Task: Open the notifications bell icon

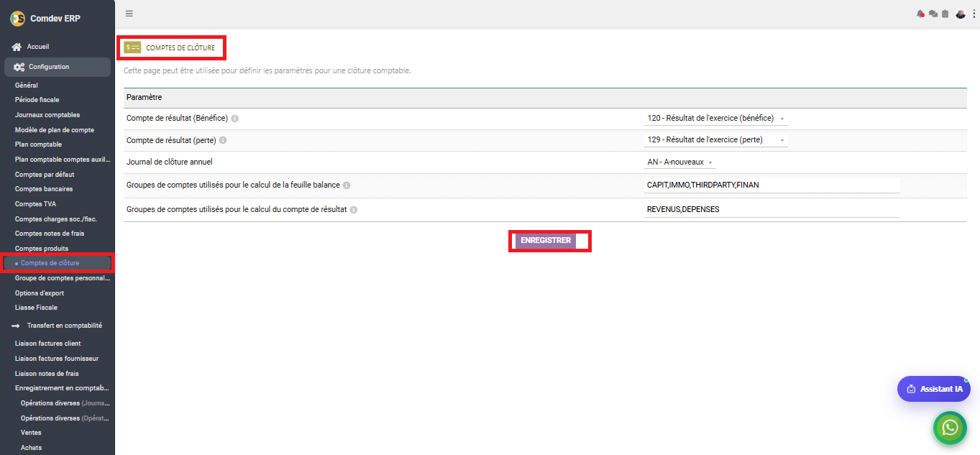Action: 920,14
